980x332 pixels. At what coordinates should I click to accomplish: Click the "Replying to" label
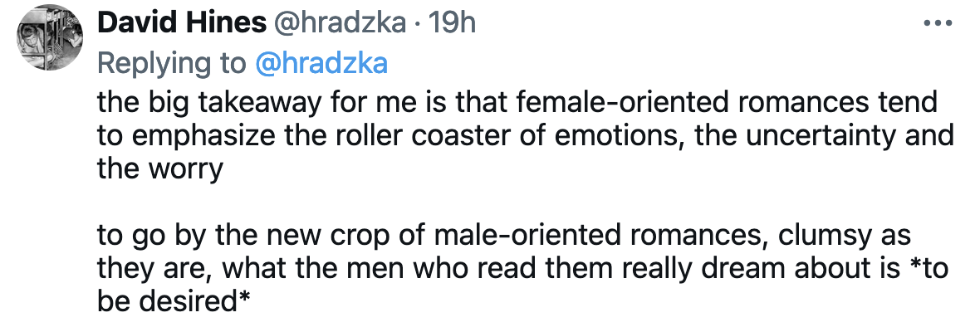point(172,63)
